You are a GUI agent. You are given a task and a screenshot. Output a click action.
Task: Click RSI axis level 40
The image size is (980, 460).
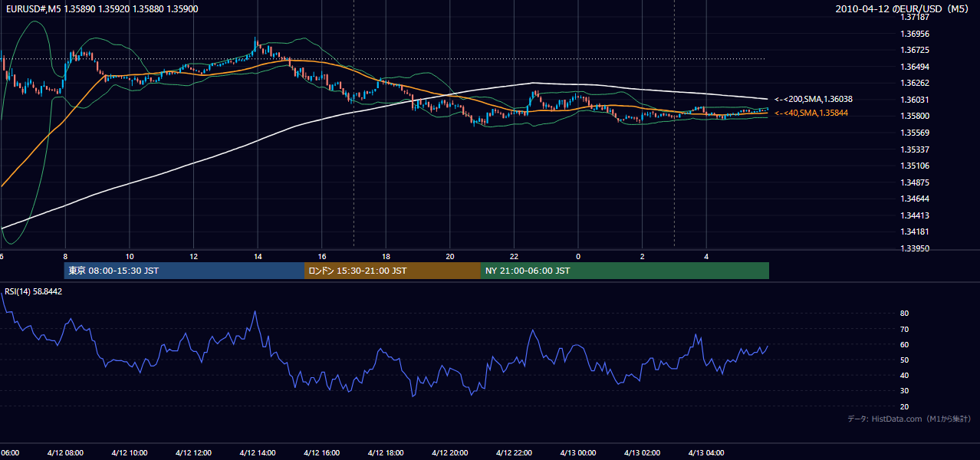[905, 375]
